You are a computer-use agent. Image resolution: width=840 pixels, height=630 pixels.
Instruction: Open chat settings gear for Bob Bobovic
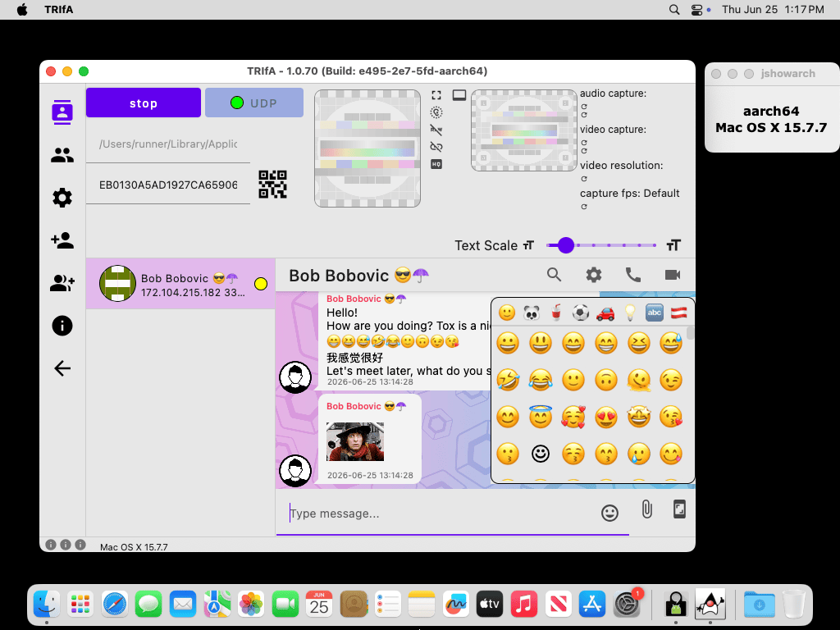[594, 275]
